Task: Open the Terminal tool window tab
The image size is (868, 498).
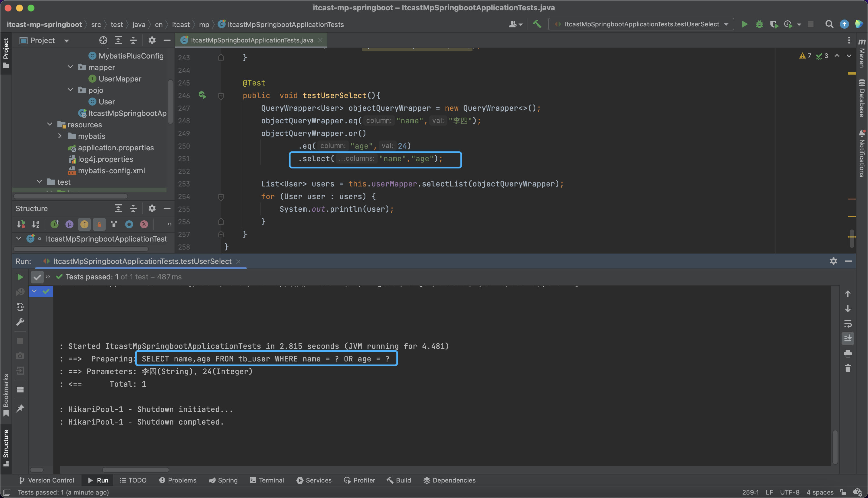Action: [267, 480]
